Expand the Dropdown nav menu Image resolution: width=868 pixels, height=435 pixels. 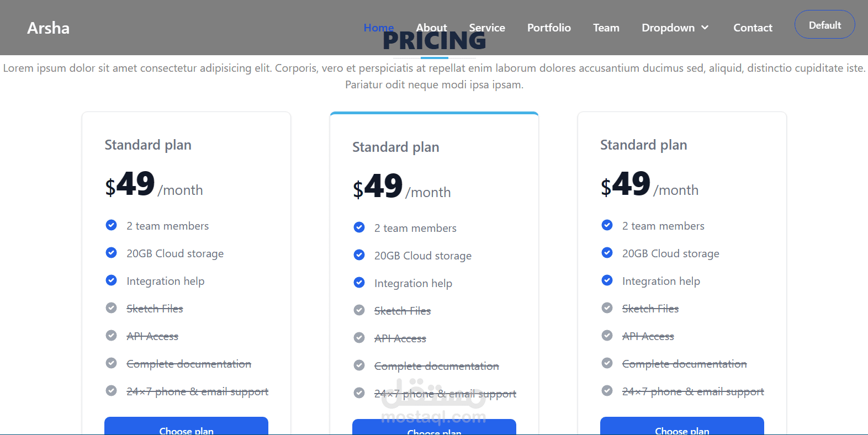(668, 28)
